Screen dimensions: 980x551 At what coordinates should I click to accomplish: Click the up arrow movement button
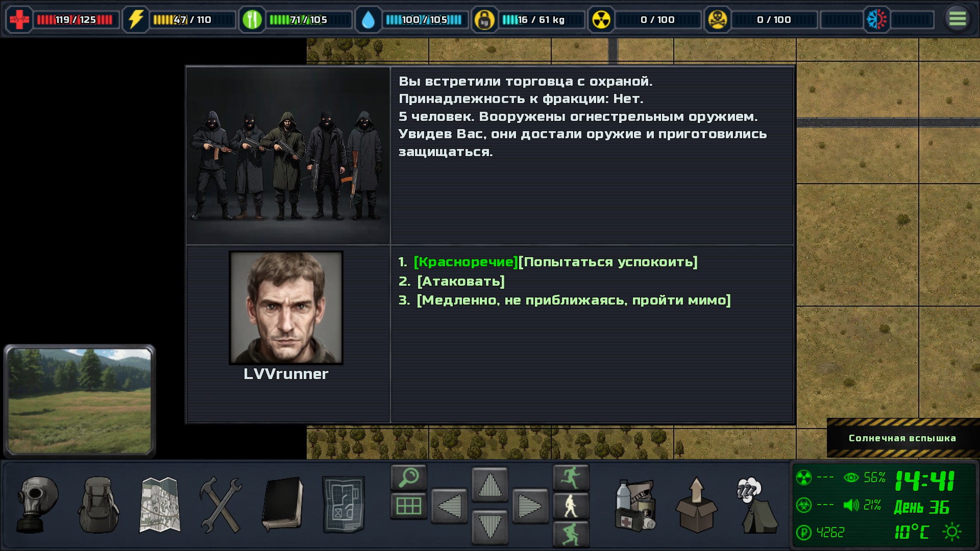(490, 485)
